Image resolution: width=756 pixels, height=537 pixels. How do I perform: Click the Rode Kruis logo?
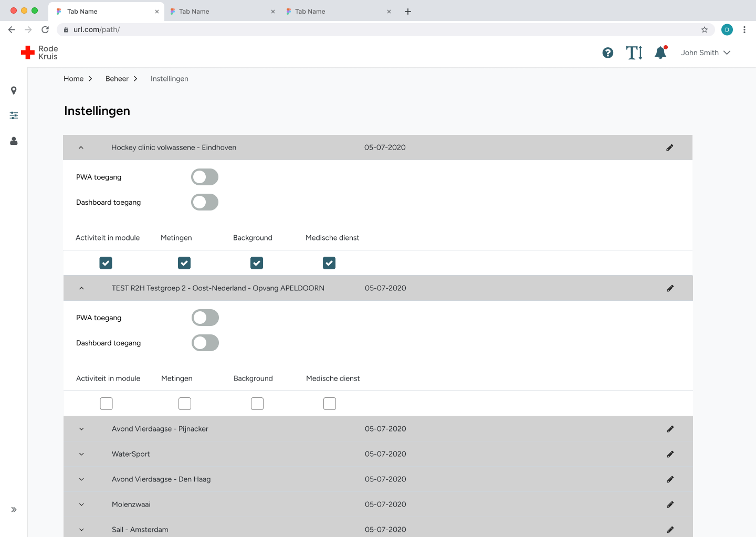coord(39,52)
